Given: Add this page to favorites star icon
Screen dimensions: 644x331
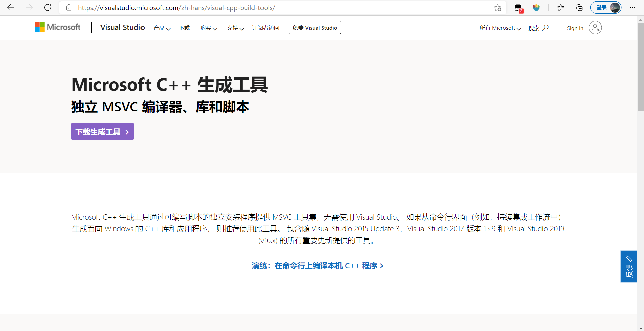Looking at the screenshot, I should coord(498,8).
